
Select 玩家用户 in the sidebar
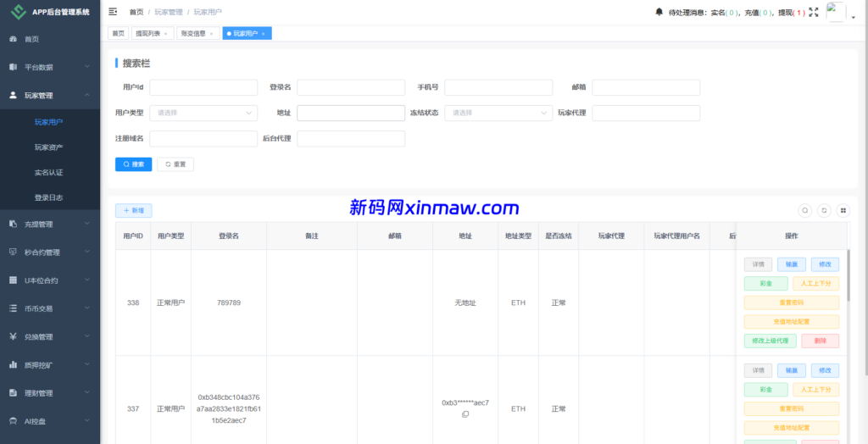pos(48,122)
